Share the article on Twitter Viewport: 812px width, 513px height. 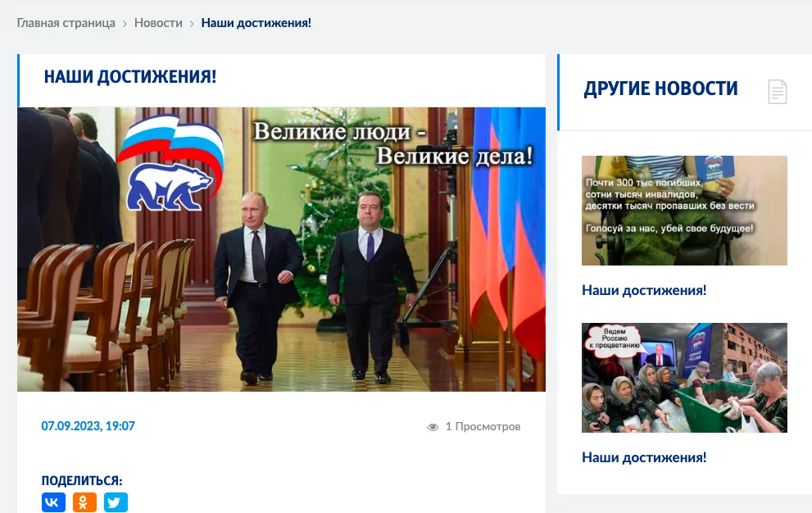pyautogui.click(x=116, y=502)
